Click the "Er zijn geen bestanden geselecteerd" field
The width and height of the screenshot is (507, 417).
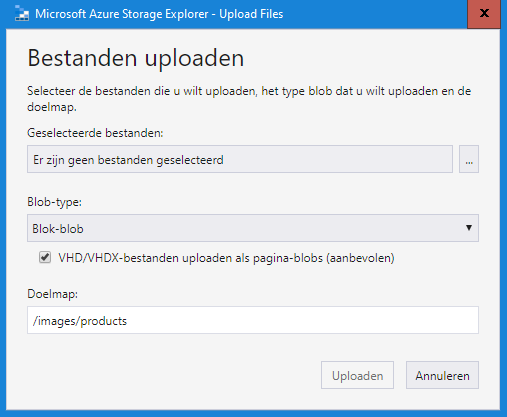[x=240, y=159]
